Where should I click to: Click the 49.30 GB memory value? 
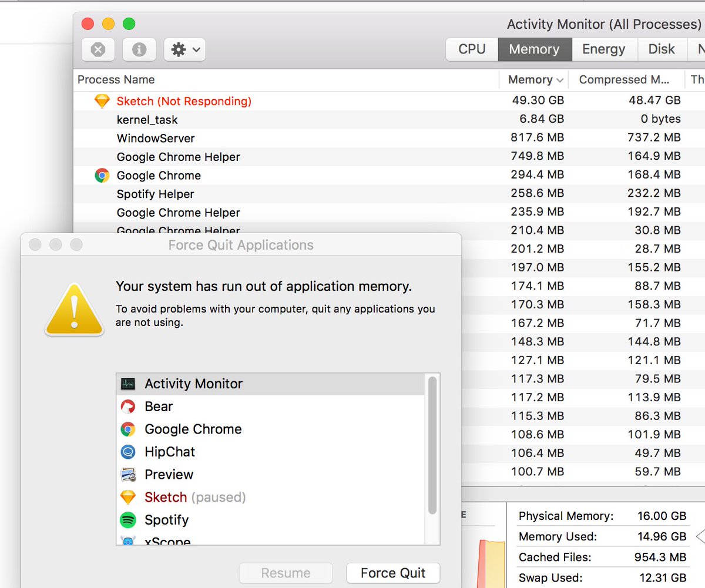click(538, 101)
